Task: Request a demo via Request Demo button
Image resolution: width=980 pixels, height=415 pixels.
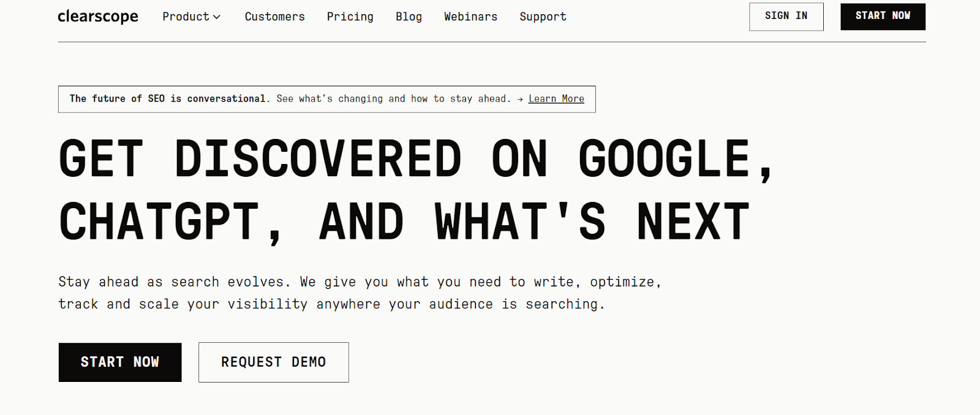Action: coord(274,362)
